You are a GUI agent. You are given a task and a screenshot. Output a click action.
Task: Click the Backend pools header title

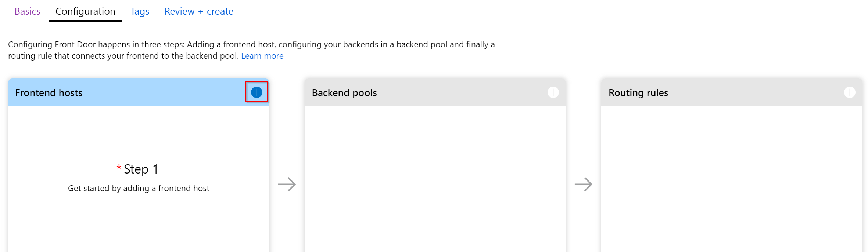(x=344, y=92)
